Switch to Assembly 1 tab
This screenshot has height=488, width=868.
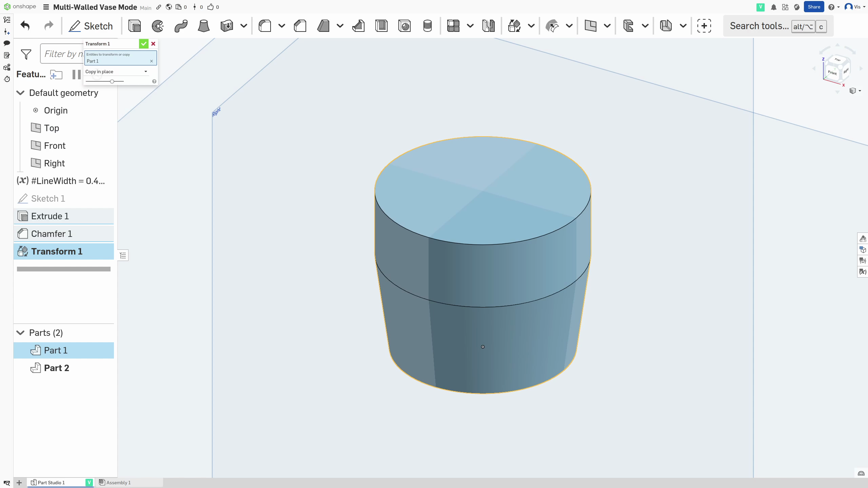(x=118, y=483)
